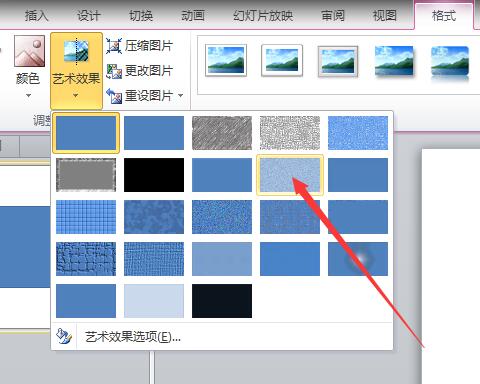Choose the plain blue Blur effect ending row two
480x384 pixels.
click(358, 175)
